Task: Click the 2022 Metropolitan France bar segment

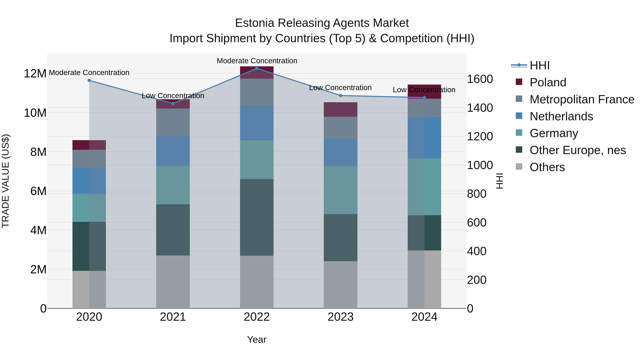Action: (257, 92)
